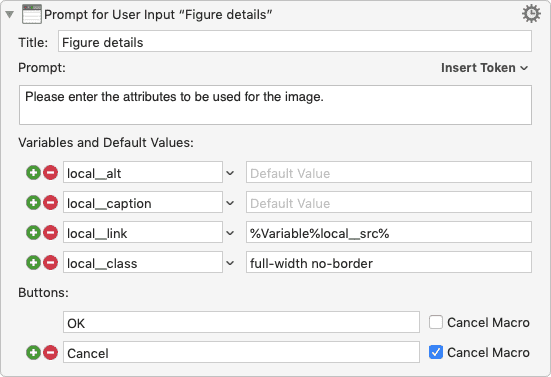Add a button after Cancel

pos(33,352)
